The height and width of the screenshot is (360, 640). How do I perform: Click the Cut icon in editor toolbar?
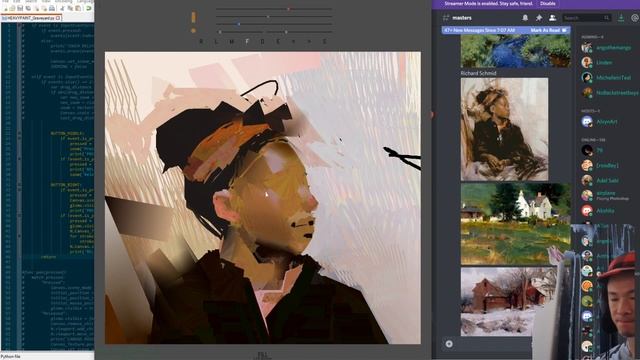[x=62, y=8]
